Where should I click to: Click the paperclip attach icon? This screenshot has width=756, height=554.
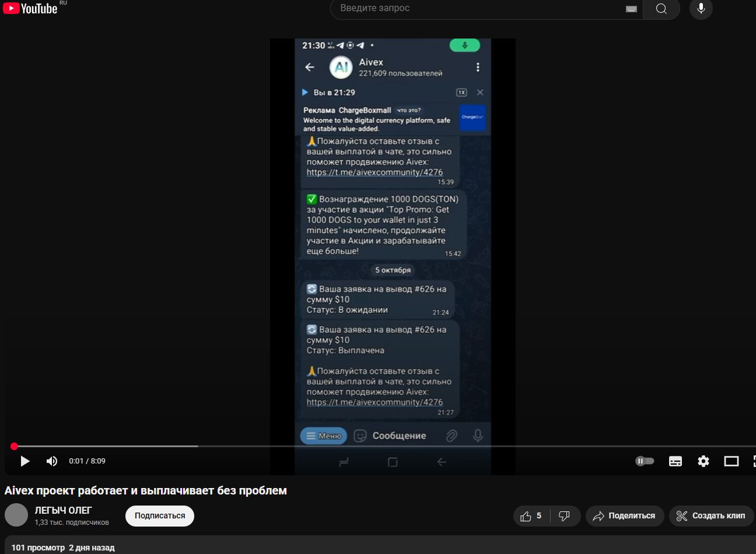coord(452,436)
